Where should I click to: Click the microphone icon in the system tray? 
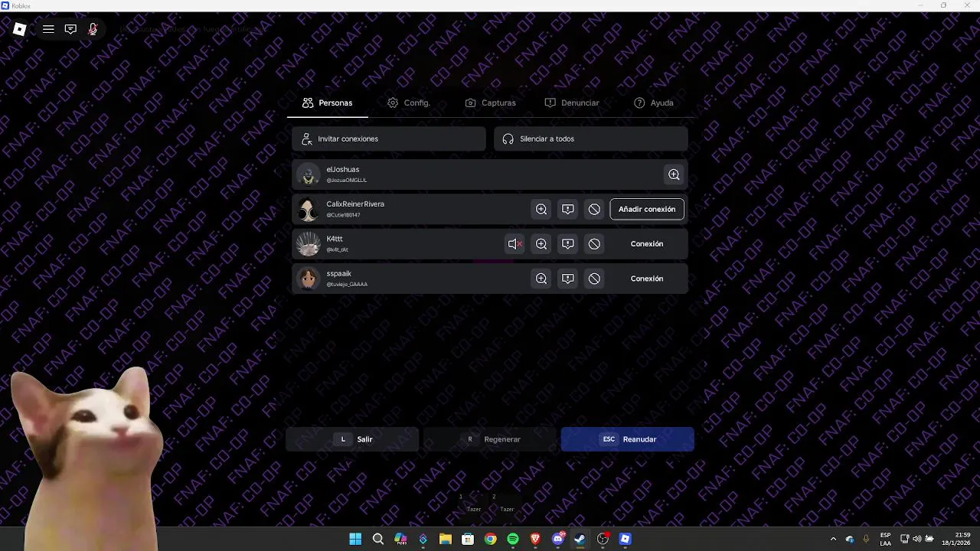click(x=866, y=539)
